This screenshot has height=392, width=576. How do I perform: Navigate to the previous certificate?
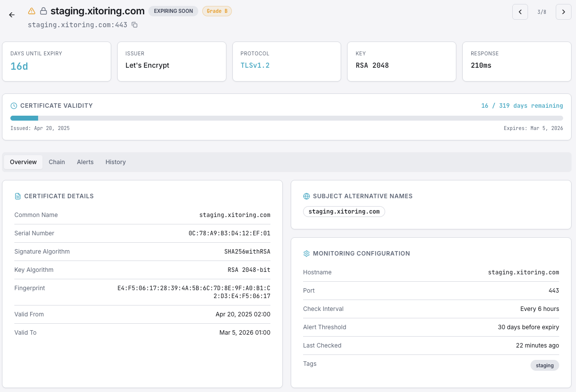[520, 11]
